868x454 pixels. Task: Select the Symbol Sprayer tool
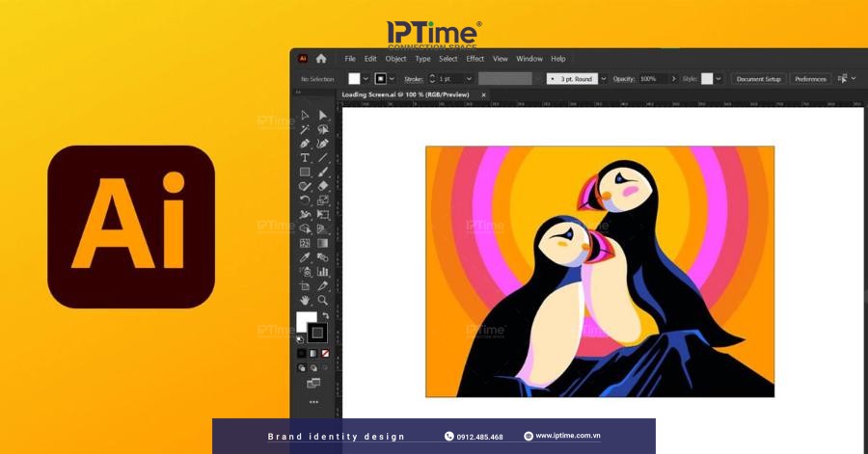305,272
